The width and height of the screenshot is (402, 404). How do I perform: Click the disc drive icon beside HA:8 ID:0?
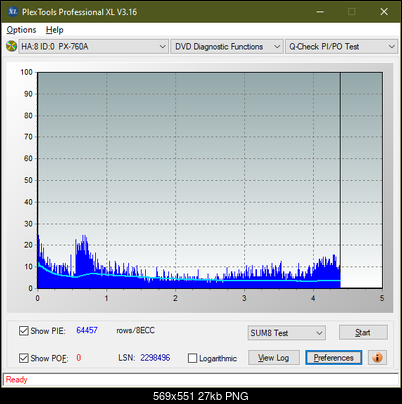click(x=12, y=46)
